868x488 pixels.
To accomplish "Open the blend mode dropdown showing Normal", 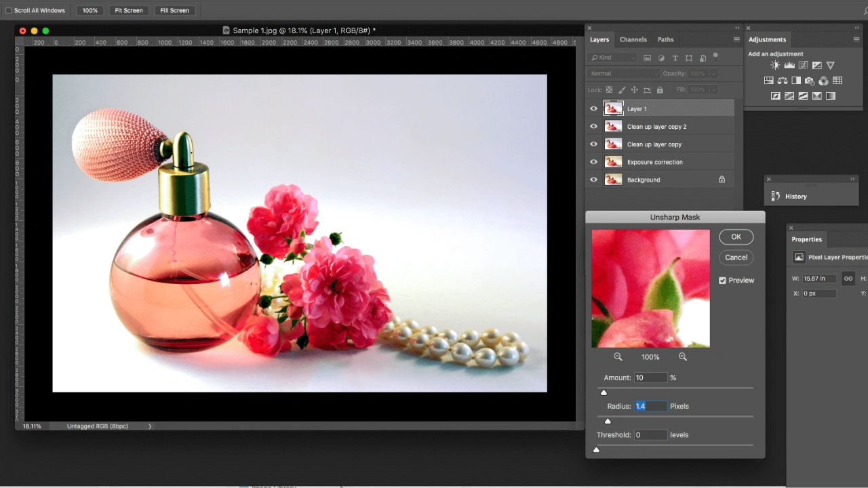I will [622, 73].
